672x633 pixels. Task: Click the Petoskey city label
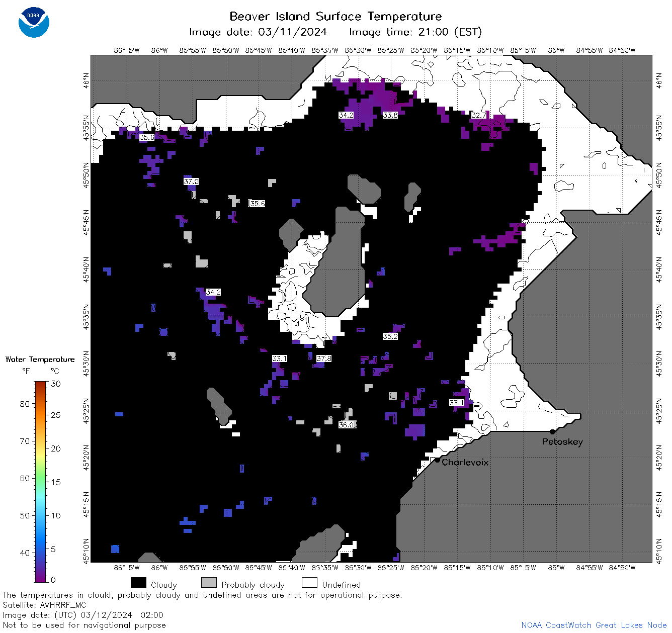[562, 442]
